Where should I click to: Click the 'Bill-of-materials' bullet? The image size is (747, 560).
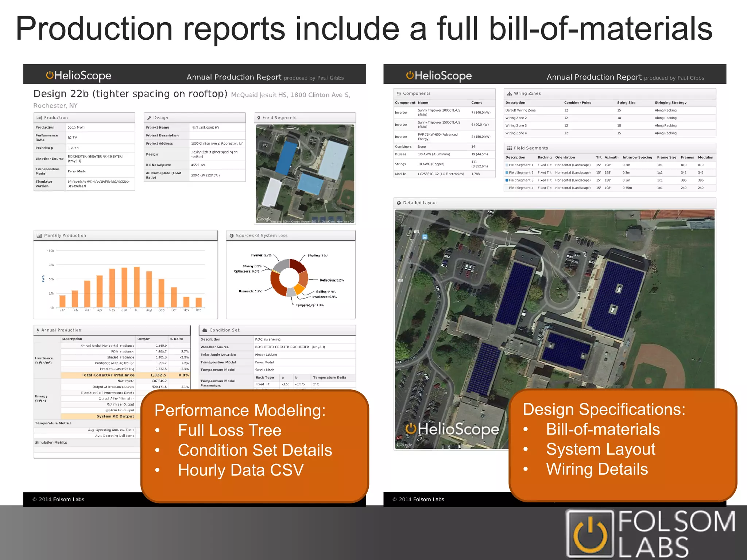point(603,429)
